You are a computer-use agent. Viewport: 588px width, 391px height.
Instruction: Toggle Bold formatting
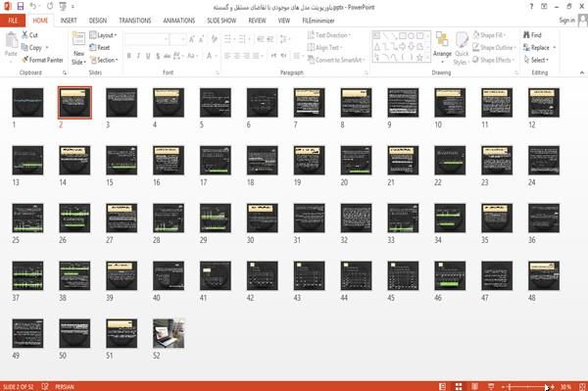(x=129, y=56)
